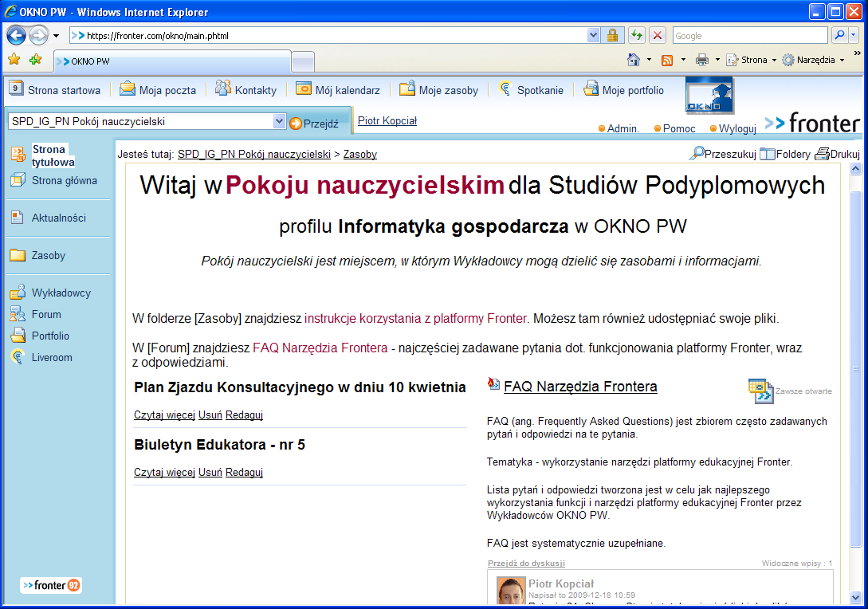Open FAQ Narzędzia Frontera heading link

pyautogui.click(x=580, y=387)
